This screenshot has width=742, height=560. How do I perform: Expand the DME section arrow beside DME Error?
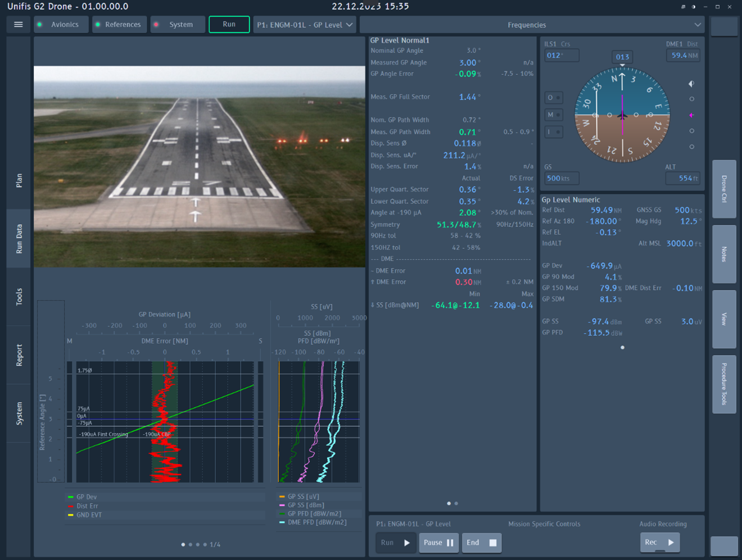click(373, 282)
